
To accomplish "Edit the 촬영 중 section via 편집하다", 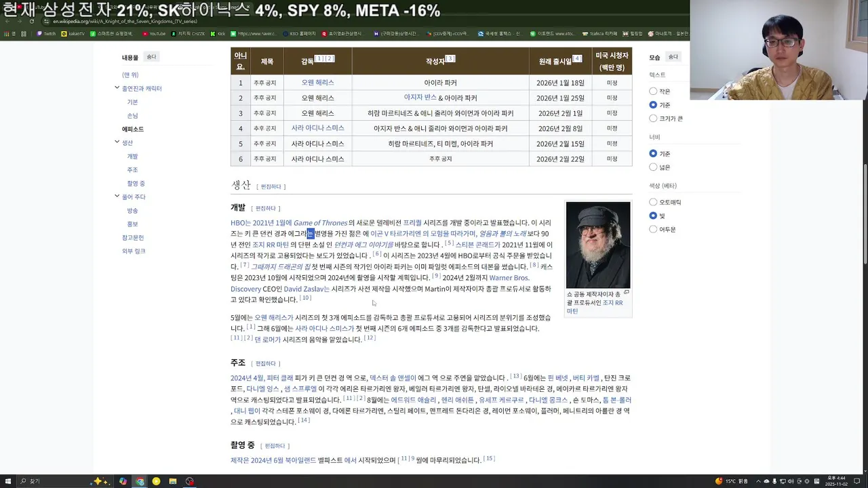I will click(x=275, y=445).
